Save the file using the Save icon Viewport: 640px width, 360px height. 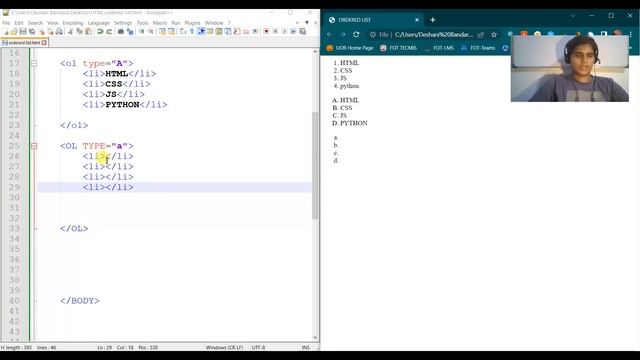point(23,31)
